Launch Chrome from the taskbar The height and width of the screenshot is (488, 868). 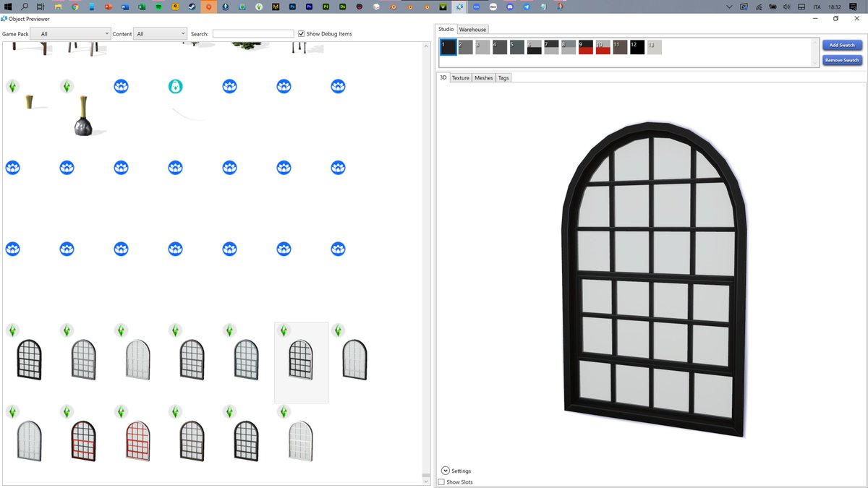[75, 7]
